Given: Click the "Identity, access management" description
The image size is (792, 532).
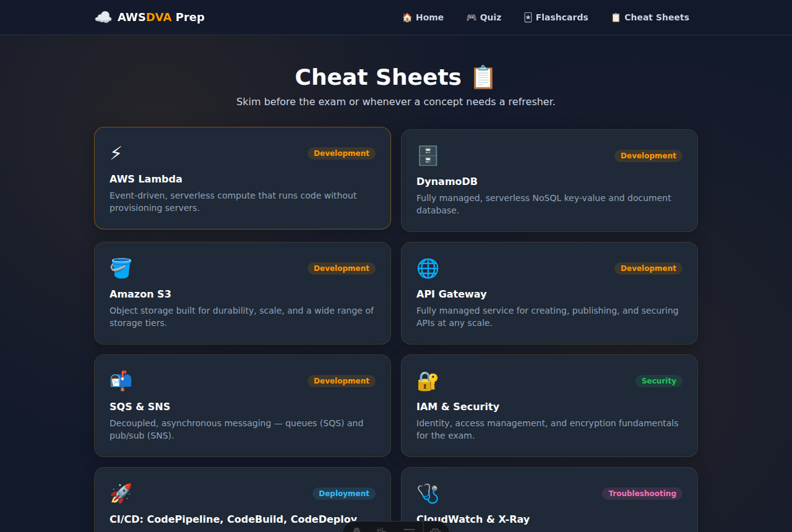Looking at the screenshot, I should pos(548,429).
